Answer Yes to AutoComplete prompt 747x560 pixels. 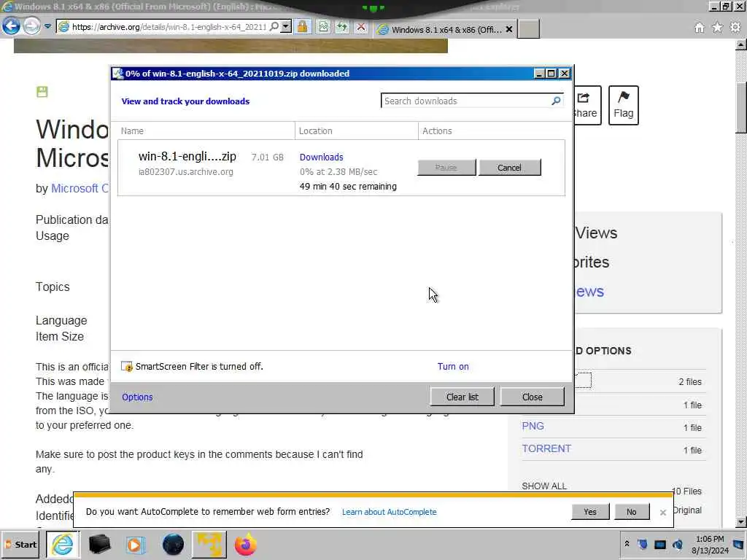click(589, 511)
